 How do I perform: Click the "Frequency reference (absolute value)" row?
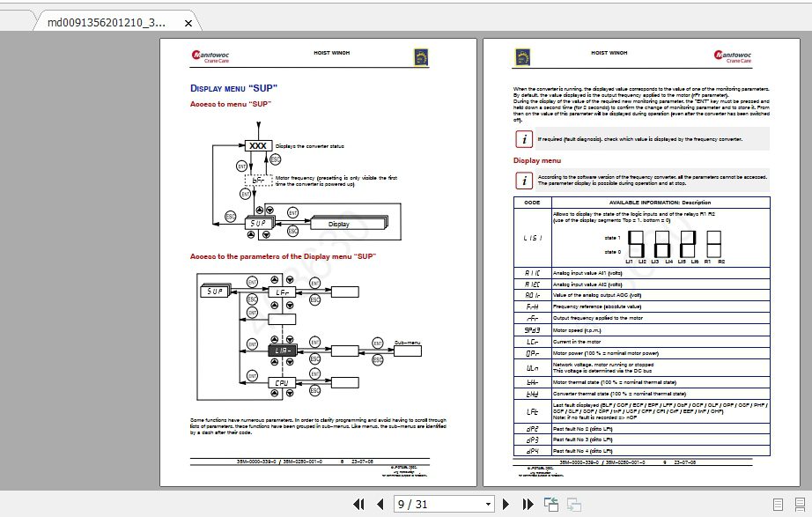tap(642, 307)
